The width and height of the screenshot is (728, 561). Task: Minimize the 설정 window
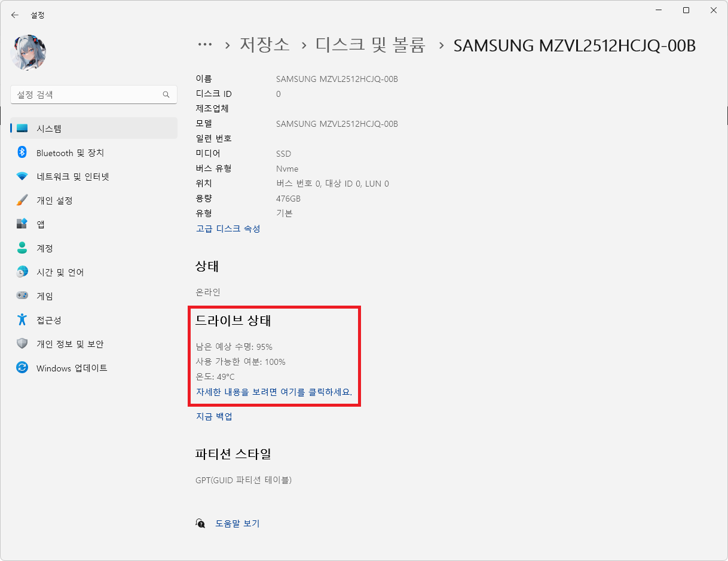pyautogui.click(x=659, y=10)
